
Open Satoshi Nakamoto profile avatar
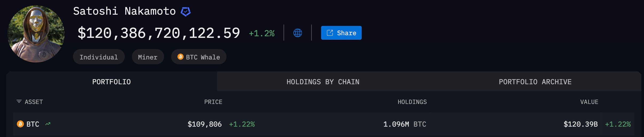pyautogui.click(x=36, y=34)
